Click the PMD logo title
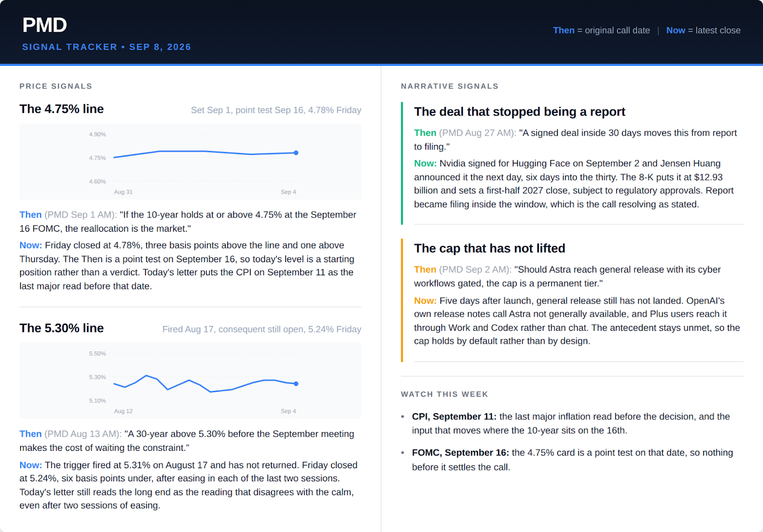This screenshot has height=532, width=763. point(45,25)
